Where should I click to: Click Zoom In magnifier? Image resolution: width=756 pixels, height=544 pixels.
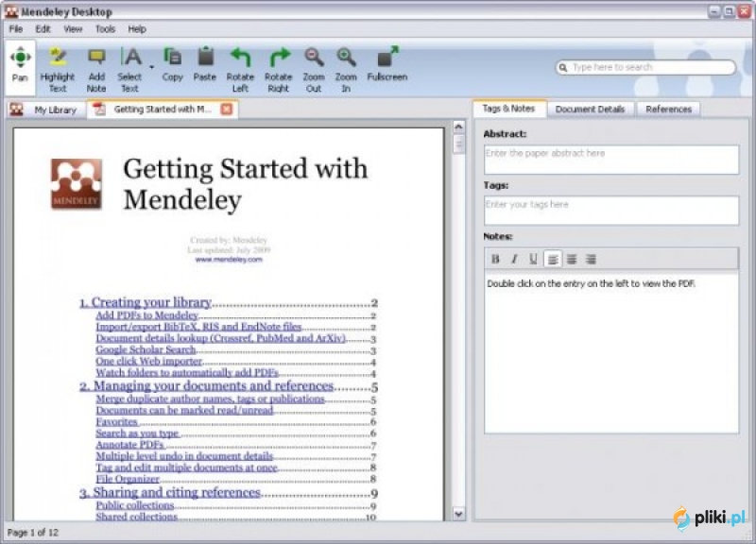[x=346, y=69]
